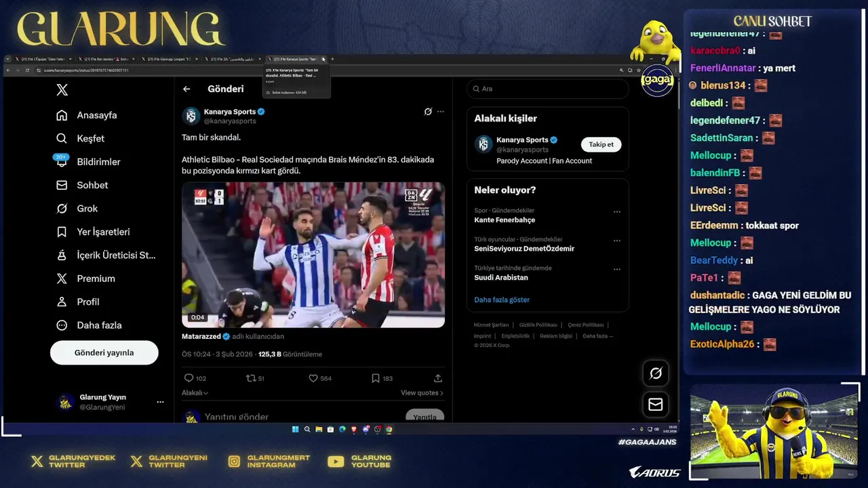The height and width of the screenshot is (488, 868).
Task: Open floating Grok button
Action: 656,373
